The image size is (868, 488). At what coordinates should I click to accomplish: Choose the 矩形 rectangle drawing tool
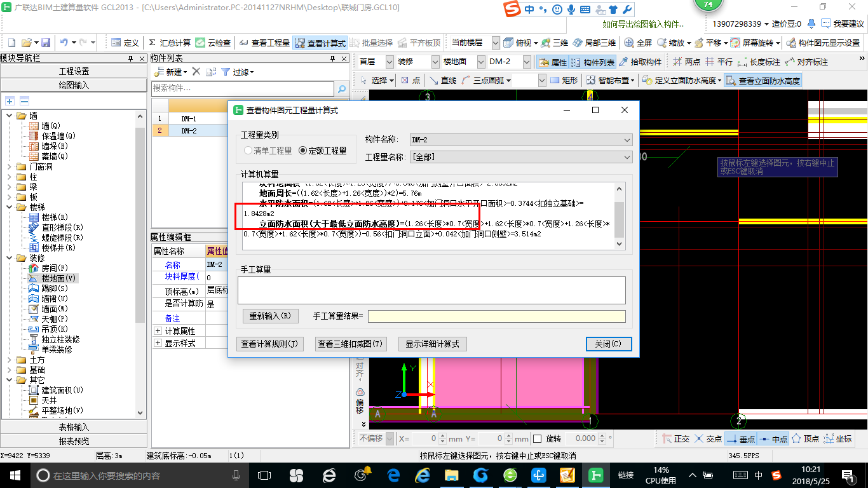click(x=564, y=81)
